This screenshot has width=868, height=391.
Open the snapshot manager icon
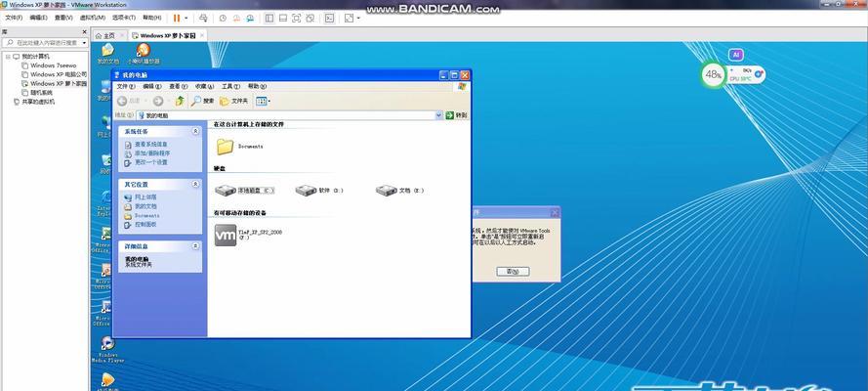pyautogui.click(x=250, y=18)
